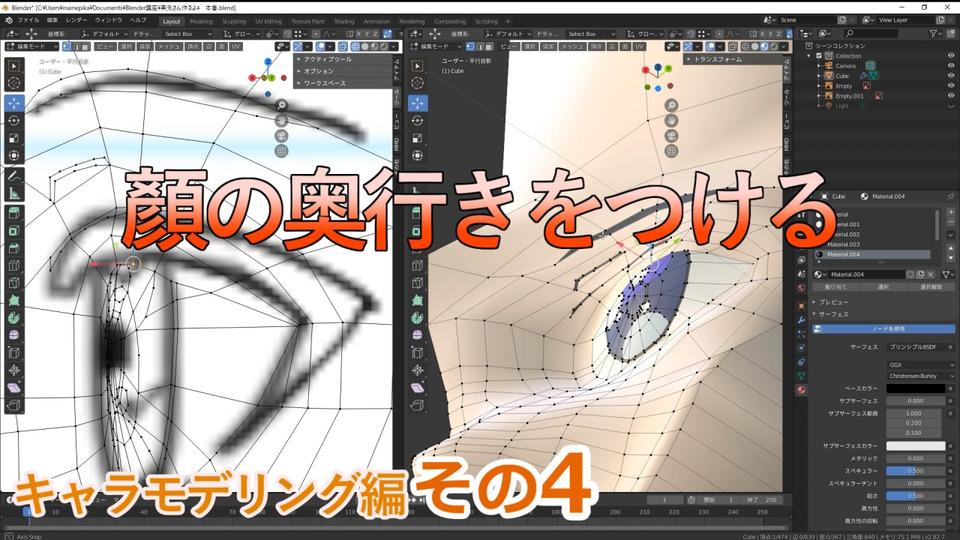Open the World properties tab (red globe)

pyautogui.click(x=801, y=288)
